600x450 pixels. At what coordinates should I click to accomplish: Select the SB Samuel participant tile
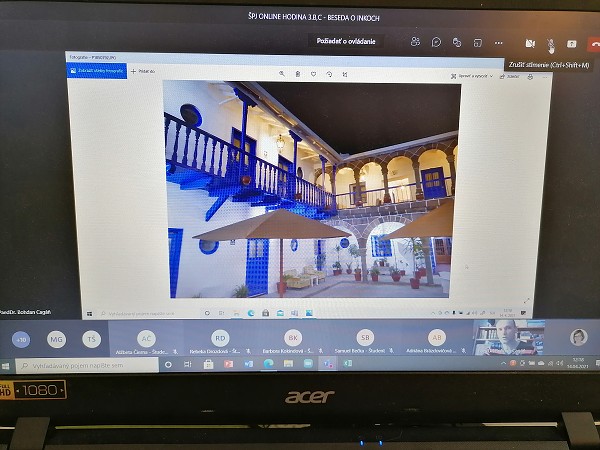click(365, 338)
